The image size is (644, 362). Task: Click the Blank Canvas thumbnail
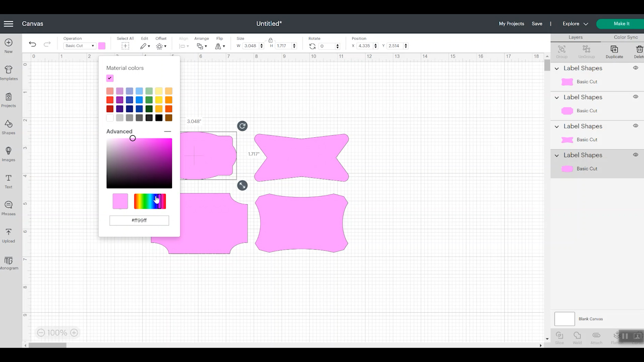(x=565, y=319)
